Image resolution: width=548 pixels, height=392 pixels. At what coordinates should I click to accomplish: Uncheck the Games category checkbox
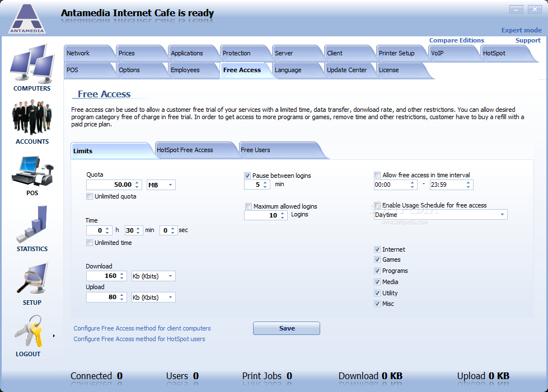pyautogui.click(x=377, y=259)
